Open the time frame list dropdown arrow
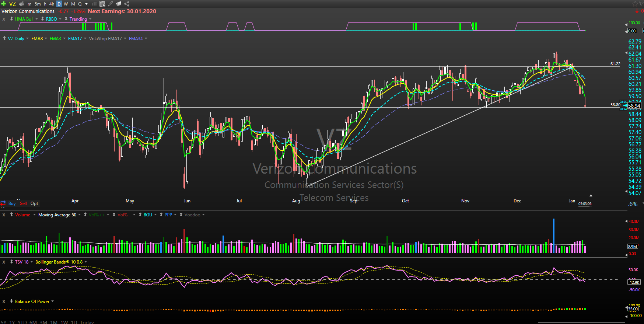 87,4
